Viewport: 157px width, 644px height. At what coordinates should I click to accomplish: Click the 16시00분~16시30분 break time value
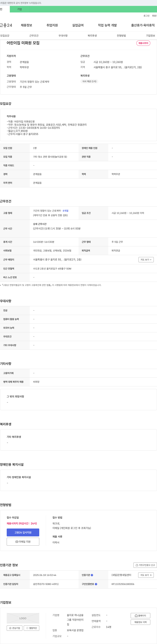coord(44,242)
